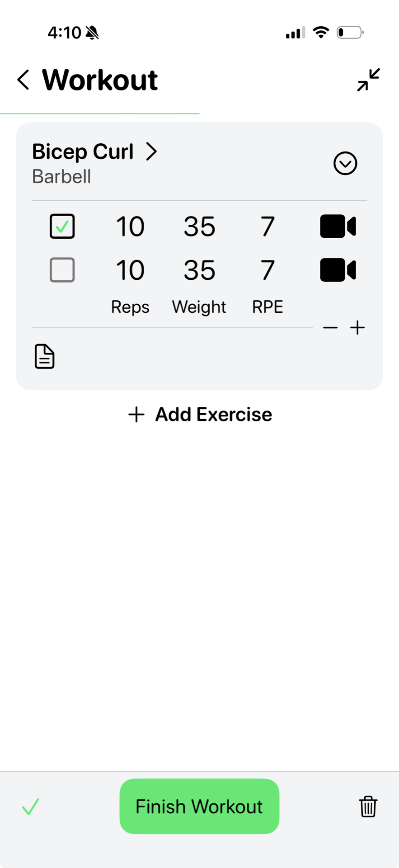Viewport: 399px width, 868px height.
Task: Mark the second set as completed
Action: (x=62, y=270)
